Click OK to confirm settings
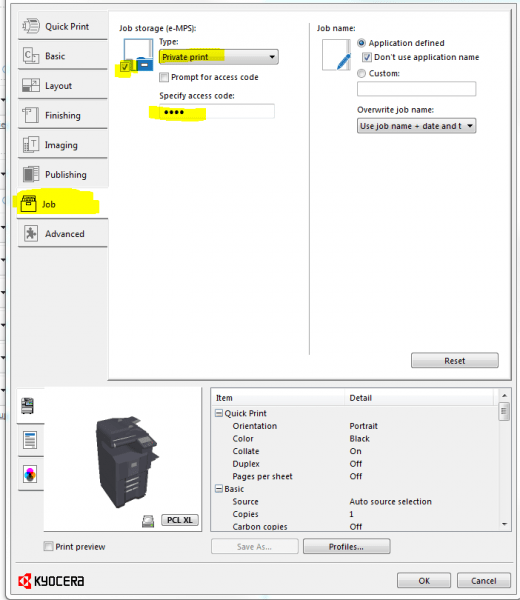This screenshot has width=520, height=600. pyautogui.click(x=424, y=580)
